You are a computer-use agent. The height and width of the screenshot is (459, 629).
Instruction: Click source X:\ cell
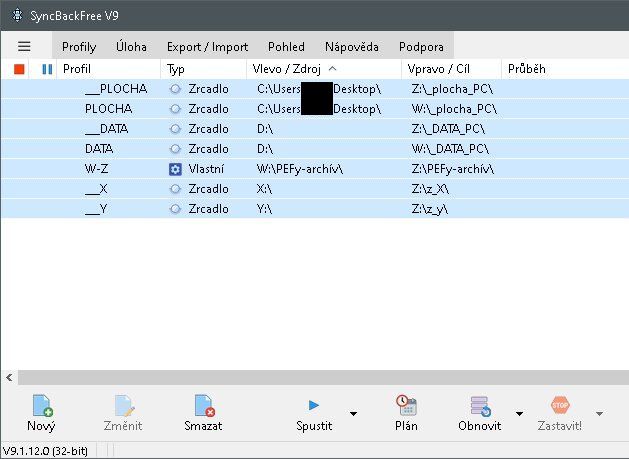pos(264,189)
